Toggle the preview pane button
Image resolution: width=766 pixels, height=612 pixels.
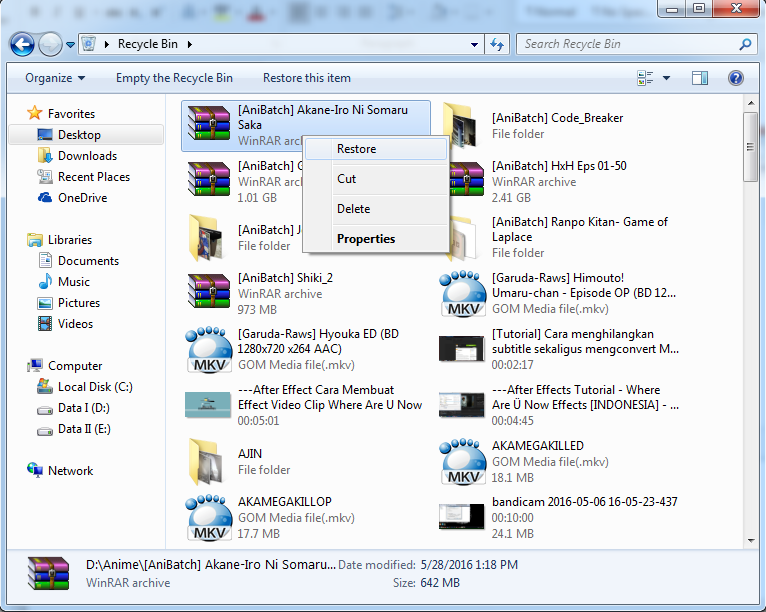point(700,78)
